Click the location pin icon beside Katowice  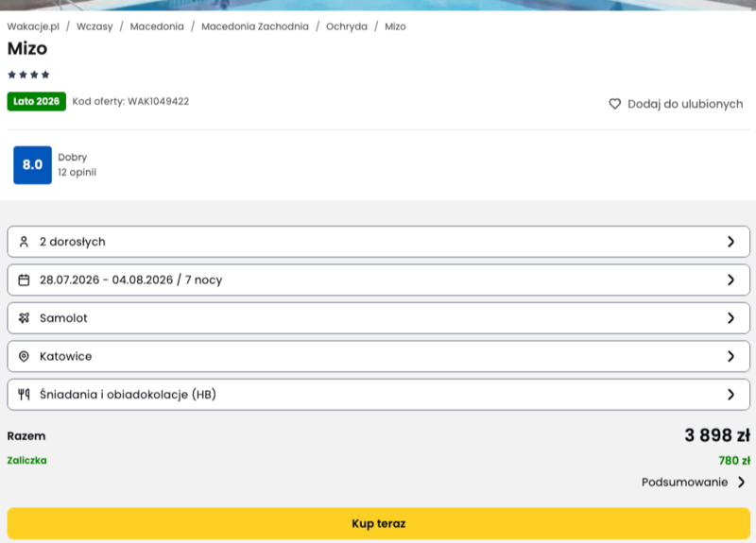point(25,356)
